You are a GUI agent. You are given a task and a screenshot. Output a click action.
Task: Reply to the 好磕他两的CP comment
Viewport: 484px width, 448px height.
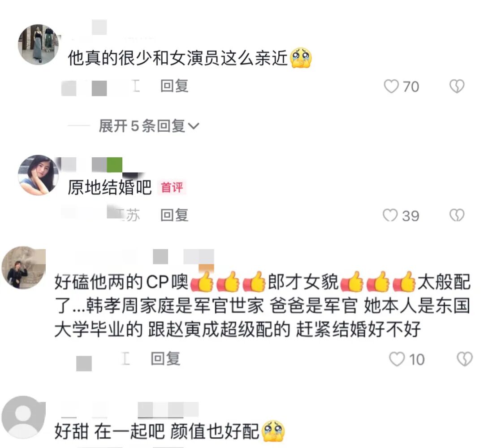[x=165, y=358]
